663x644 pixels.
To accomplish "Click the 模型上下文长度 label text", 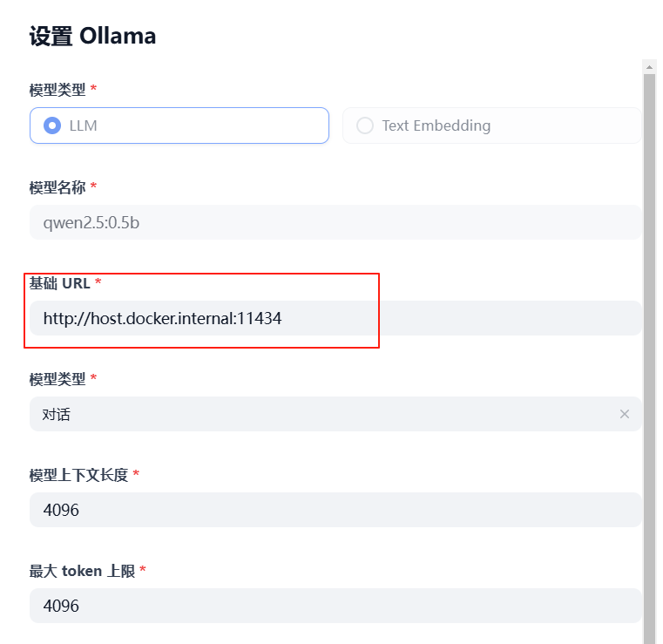I will click(78, 475).
